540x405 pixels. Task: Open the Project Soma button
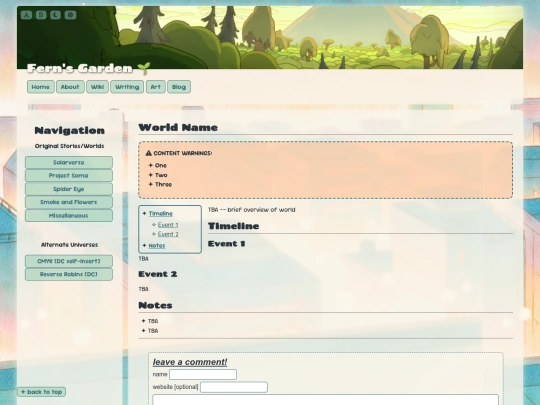pos(69,176)
